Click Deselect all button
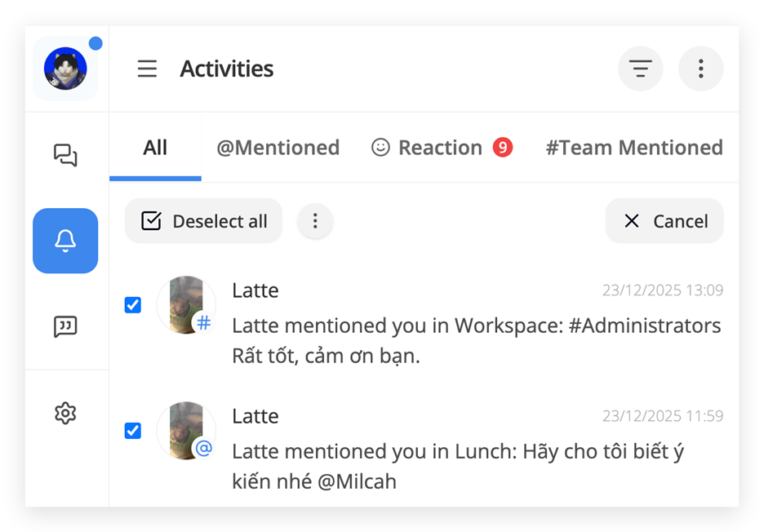The width and height of the screenshot is (764, 532). tap(203, 221)
